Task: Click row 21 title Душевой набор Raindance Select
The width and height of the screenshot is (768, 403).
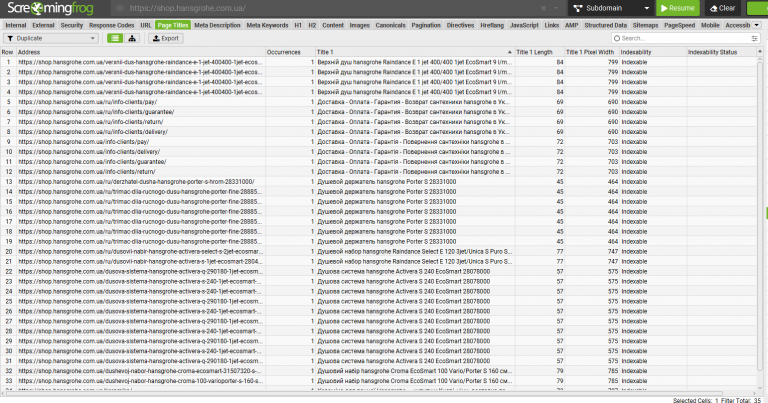Action: [414, 261]
